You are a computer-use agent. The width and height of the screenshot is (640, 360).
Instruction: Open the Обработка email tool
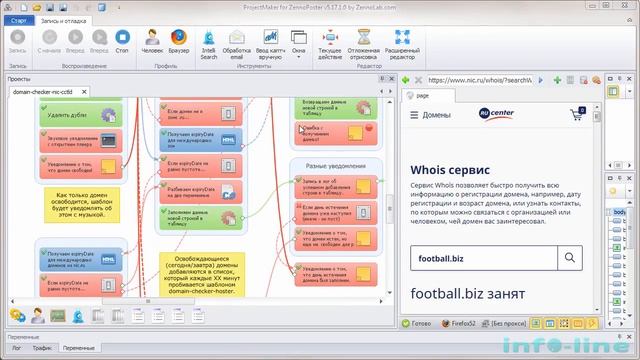pos(237,44)
